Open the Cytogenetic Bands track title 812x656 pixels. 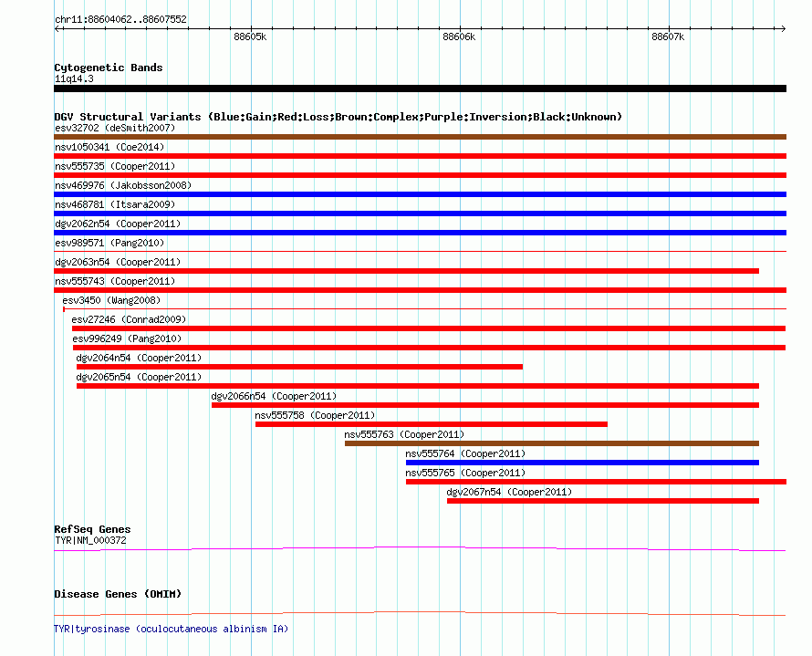click(109, 68)
